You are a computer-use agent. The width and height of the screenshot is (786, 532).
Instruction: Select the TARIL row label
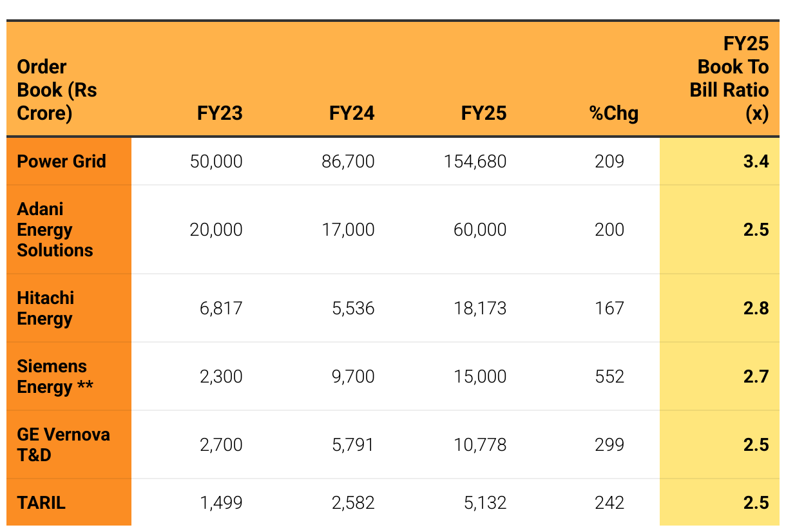click(41, 502)
